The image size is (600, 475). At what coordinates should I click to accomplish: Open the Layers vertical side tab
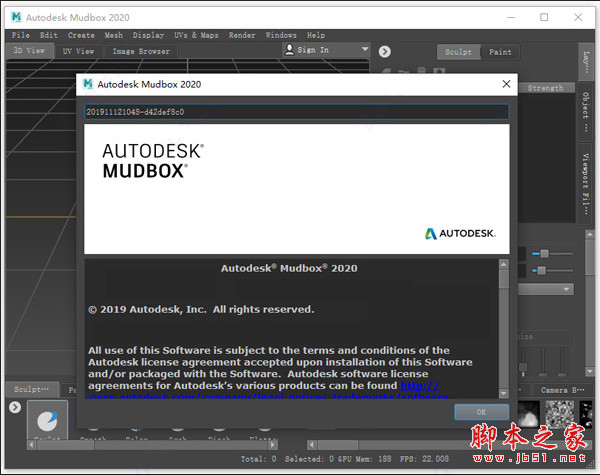click(x=585, y=62)
